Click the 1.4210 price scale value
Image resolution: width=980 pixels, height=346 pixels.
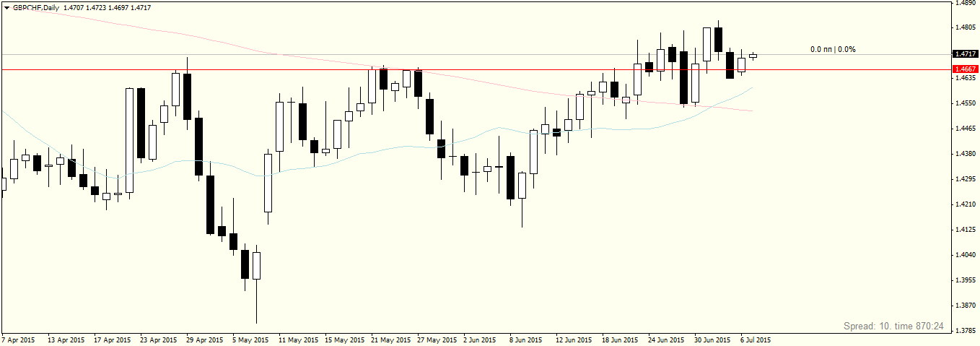click(x=966, y=204)
